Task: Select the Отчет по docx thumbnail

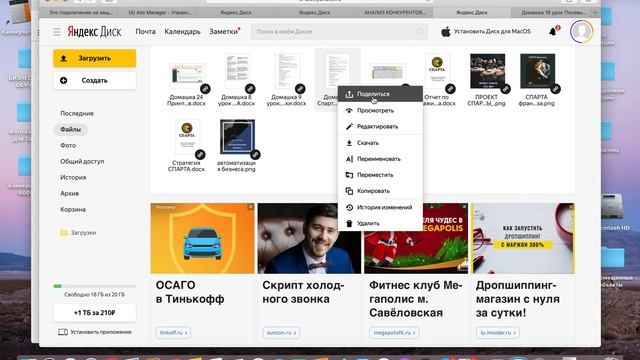Action: [437, 71]
